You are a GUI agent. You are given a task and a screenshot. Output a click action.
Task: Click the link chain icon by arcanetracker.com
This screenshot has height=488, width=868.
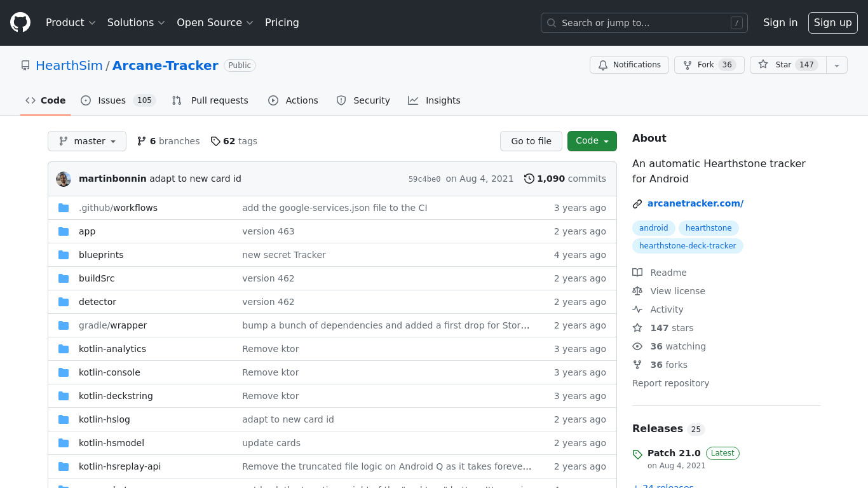point(637,204)
